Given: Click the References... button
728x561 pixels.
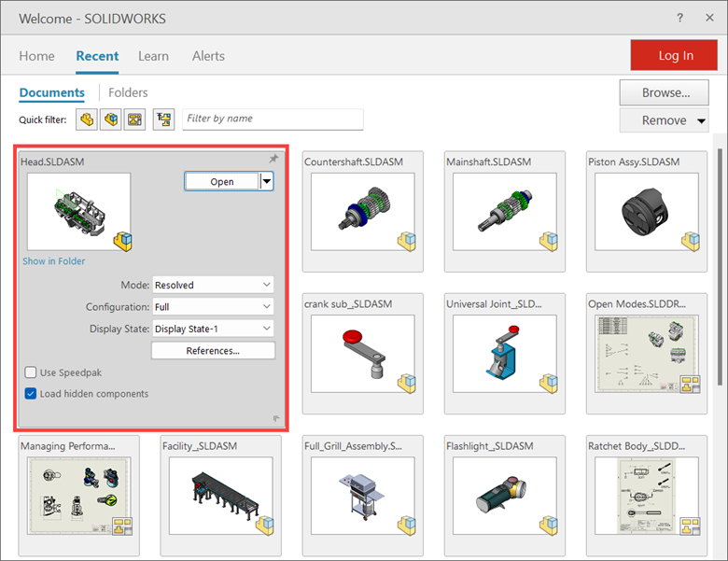Looking at the screenshot, I should point(213,351).
